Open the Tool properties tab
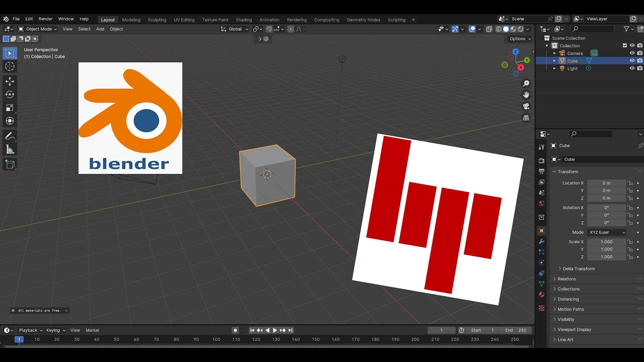 tap(541, 147)
